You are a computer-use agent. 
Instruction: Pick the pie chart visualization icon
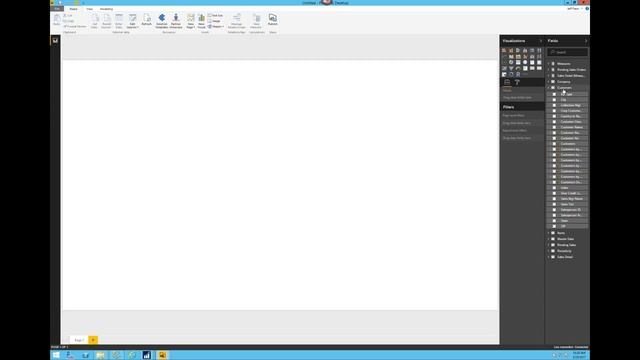[x=511, y=62]
